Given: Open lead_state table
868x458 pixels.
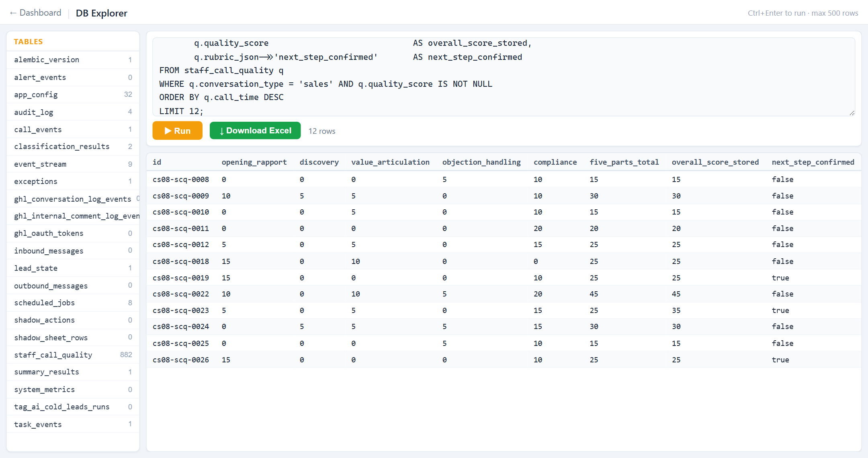Looking at the screenshot, I should point(73,268).
